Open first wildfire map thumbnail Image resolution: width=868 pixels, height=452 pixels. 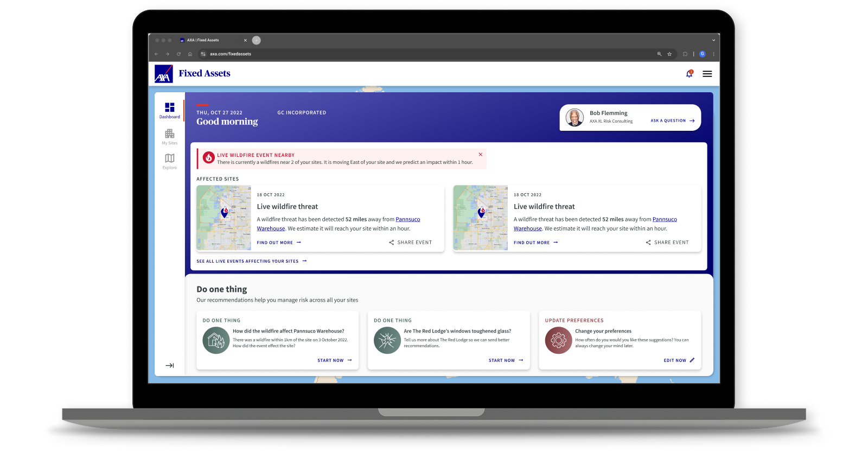[224, 218]
